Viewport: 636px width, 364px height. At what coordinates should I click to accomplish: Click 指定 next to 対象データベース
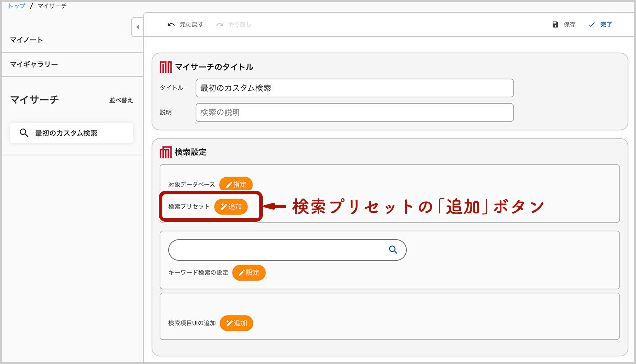point(236,184)
